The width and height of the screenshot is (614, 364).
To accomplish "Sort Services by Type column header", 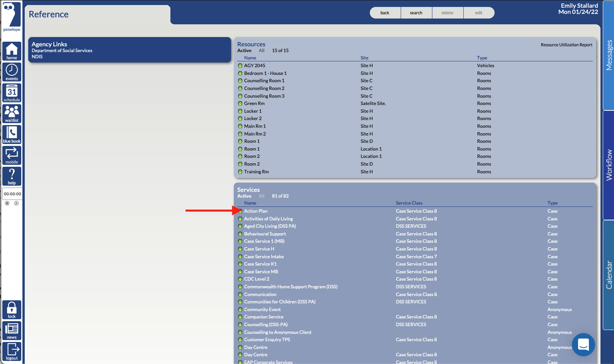I will pyautogui.click(x=553, y=203).
